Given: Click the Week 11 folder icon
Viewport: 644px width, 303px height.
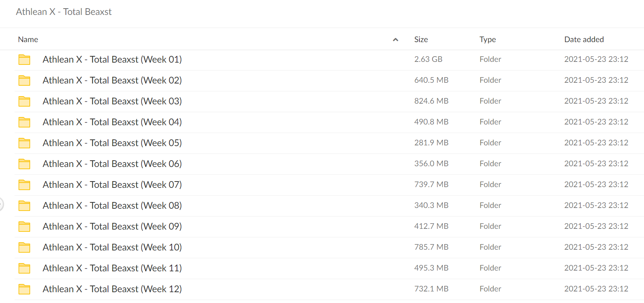Looking at the screenshot, I should pos(24,268).
